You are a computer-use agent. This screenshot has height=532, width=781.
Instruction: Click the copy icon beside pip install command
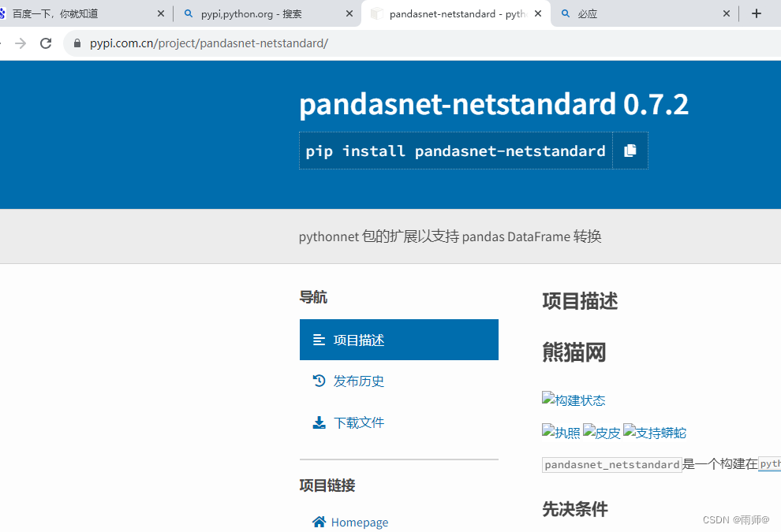(x=630, y=150)
